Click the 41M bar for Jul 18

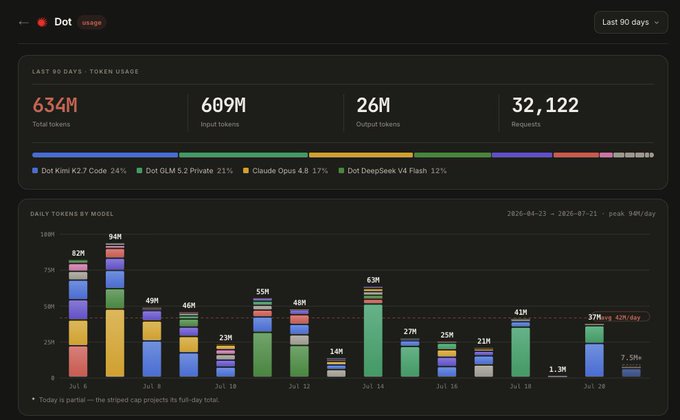point(520,348)
